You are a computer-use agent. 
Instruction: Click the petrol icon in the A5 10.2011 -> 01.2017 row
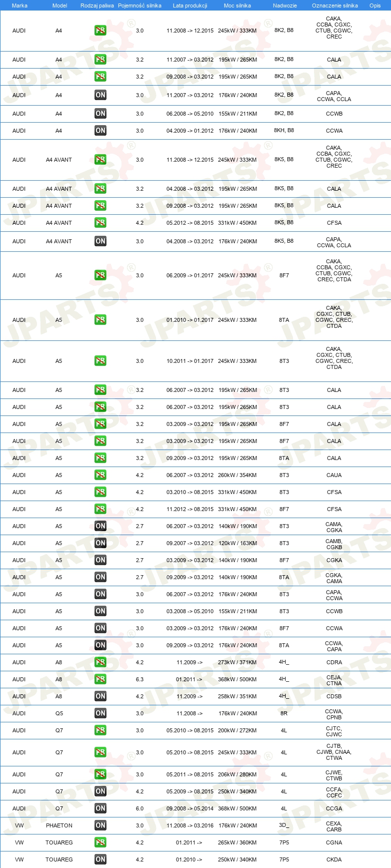[100, 361]
